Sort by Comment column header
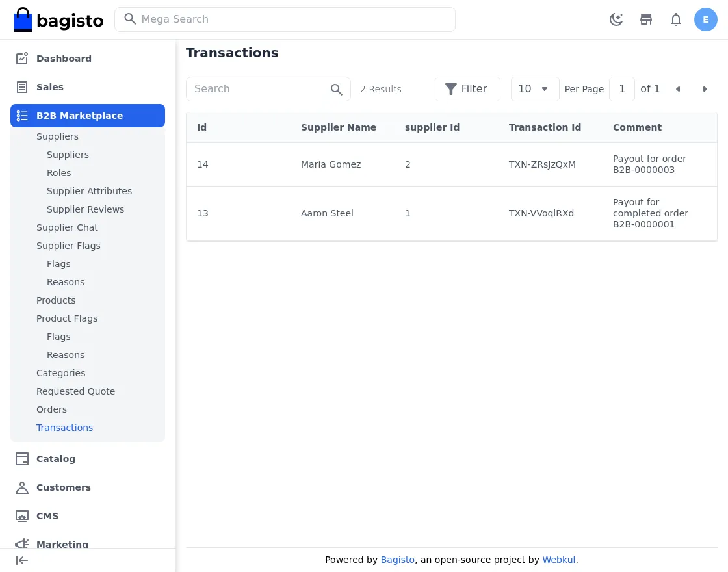This screenshot has height=572, width=728. (x=637, y=127)
